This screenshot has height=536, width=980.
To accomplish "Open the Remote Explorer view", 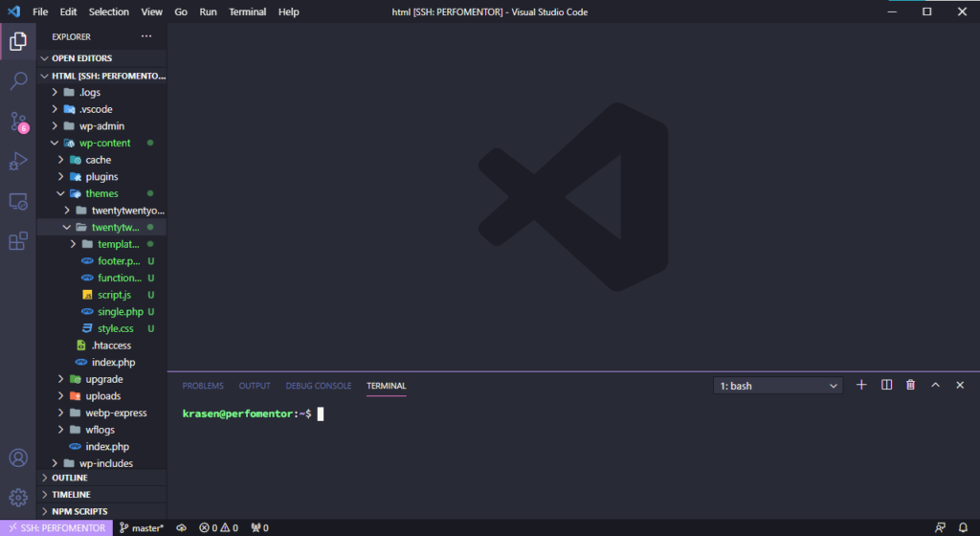I will click(18, 202).
